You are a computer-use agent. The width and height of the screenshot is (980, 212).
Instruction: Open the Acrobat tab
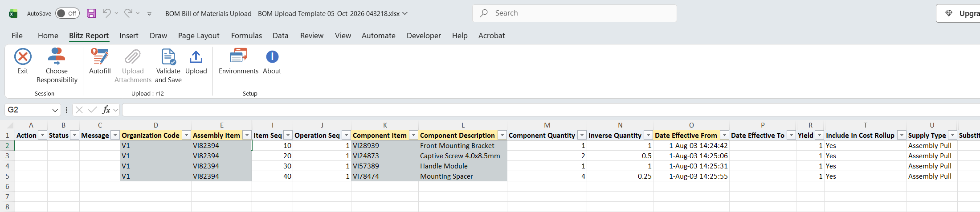click(x=491, y=36)
